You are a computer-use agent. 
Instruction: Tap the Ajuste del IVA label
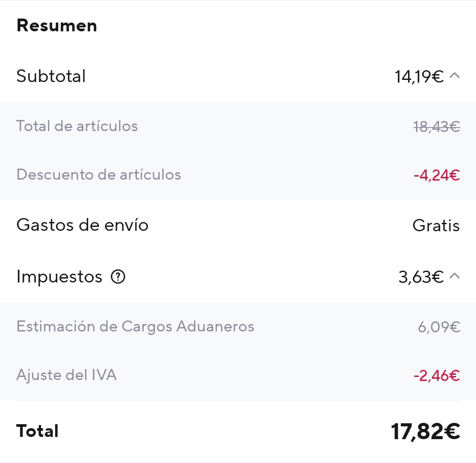point(67,375)
